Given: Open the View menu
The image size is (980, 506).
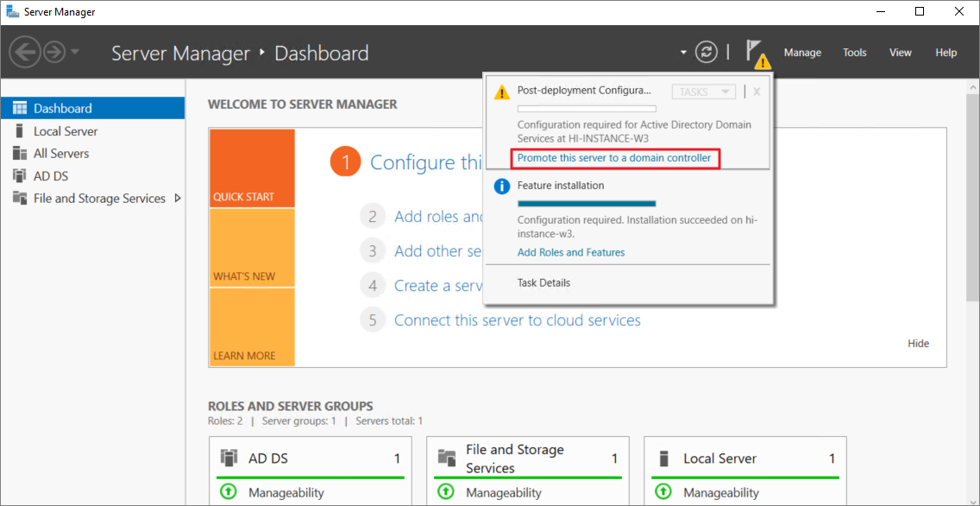Looking at the screenshot, I should pyautogui.click(x=900, y=53).
